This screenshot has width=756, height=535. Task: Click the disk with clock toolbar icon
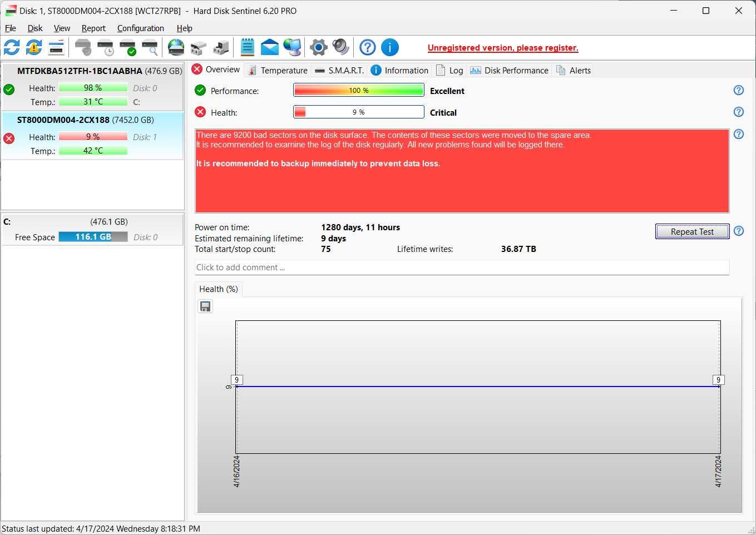coord(105,47)
